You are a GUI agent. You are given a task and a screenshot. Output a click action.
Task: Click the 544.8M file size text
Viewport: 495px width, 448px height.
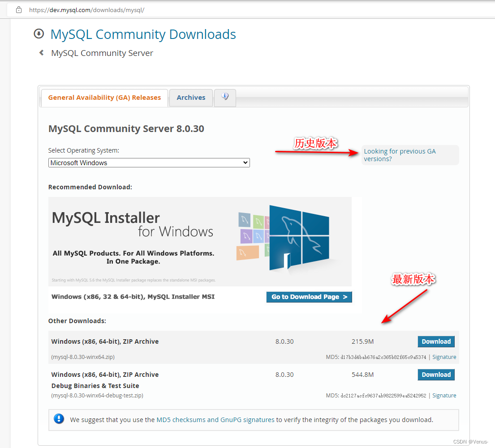coord(362,375)
